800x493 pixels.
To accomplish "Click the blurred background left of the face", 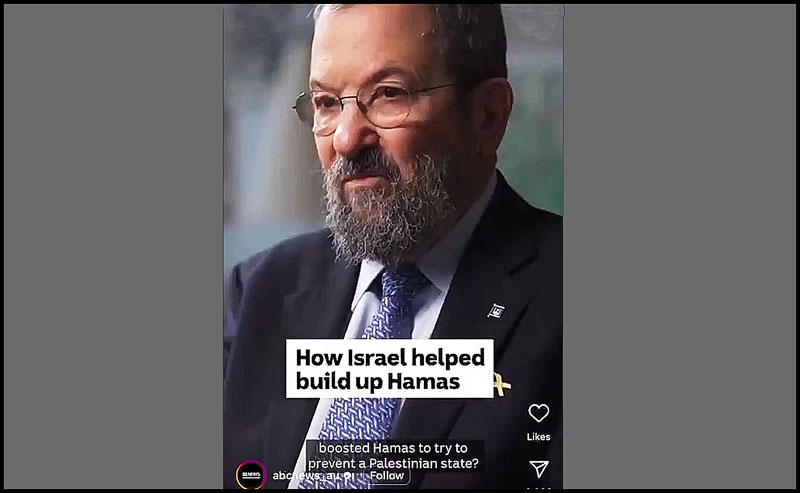I will click(268, 128).
